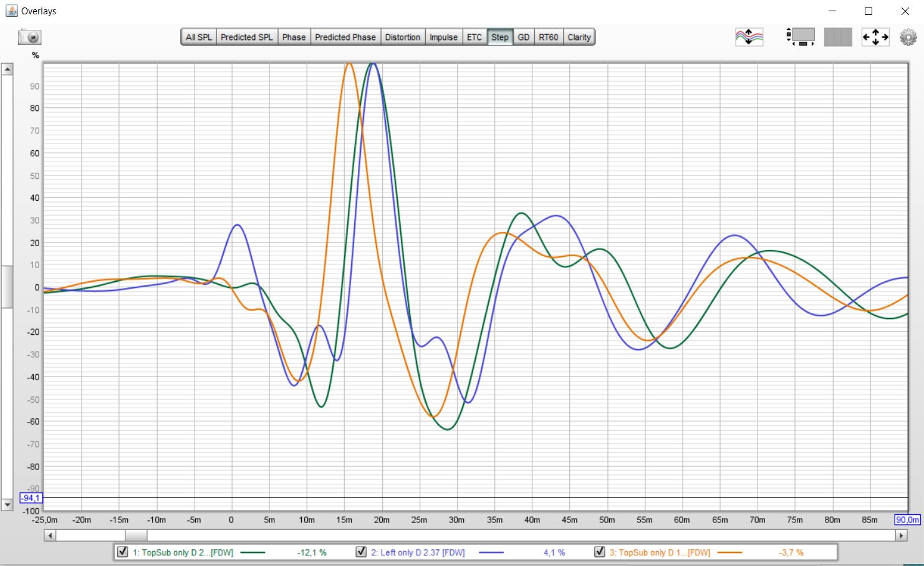Click the vertical scrollbar down arrow
The image size is (924, 566).
(x=7, y=505)
